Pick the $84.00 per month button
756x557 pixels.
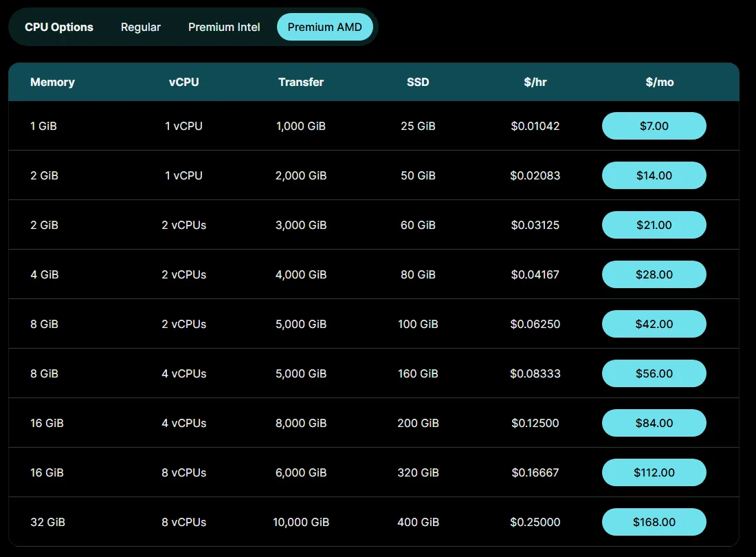click(x=654, y=423)
